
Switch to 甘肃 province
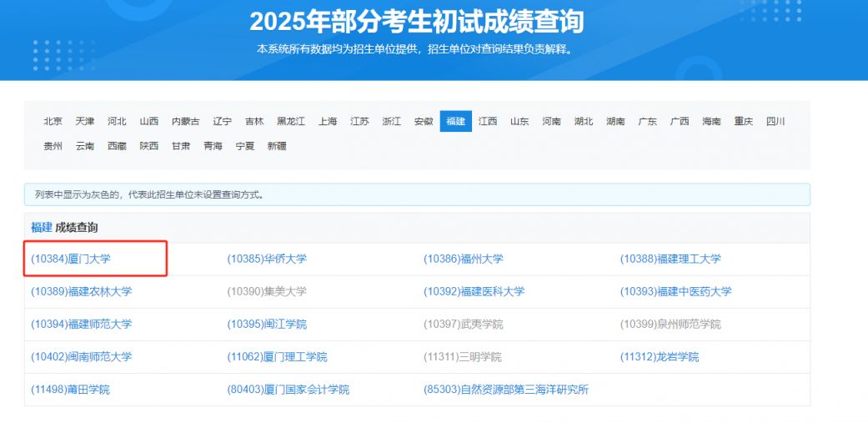pos(181,146)
